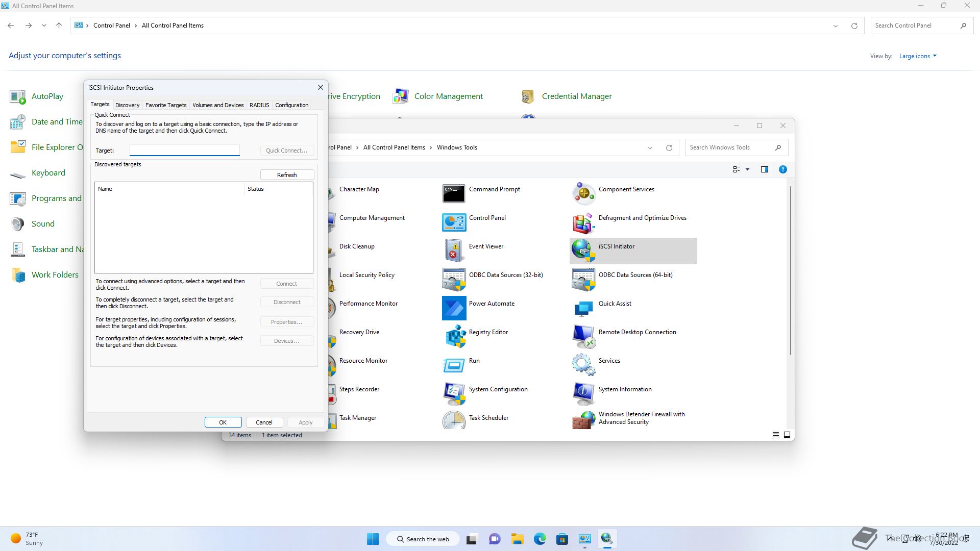Click OK in iSCSI Initiator Properties

pyautogui.click(x=223, y=422)
